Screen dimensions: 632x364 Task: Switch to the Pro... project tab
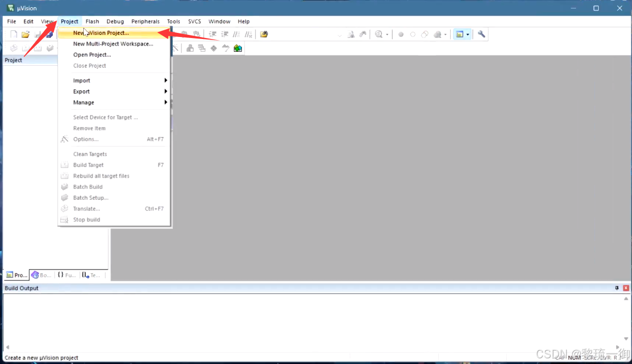pyautogui.click(x=16, y=275)
